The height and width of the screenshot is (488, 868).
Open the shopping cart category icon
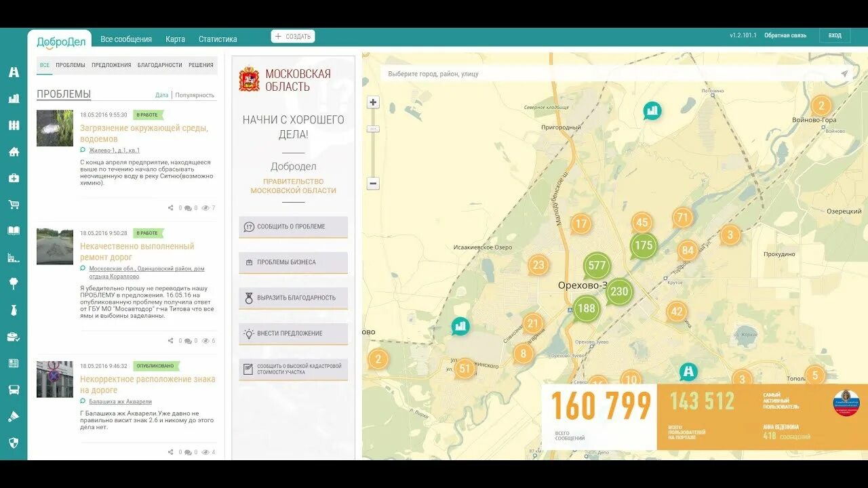(x=14, y=204)
